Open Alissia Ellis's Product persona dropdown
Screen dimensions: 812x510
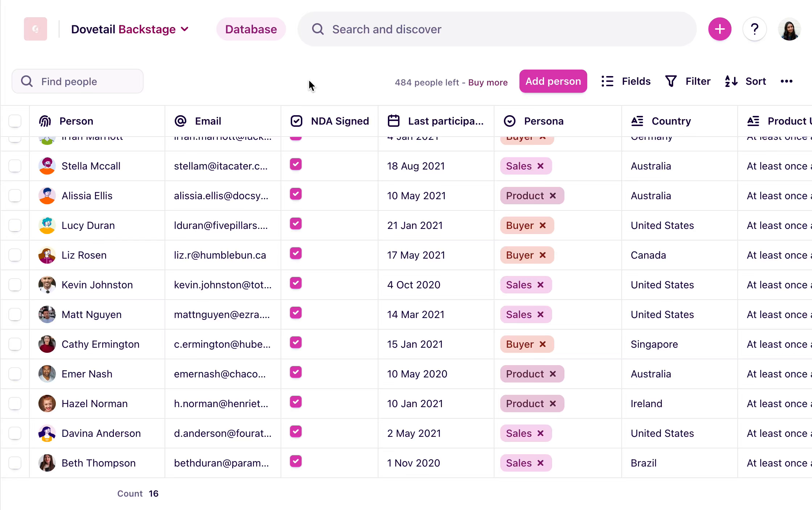[x=525, y=196]
